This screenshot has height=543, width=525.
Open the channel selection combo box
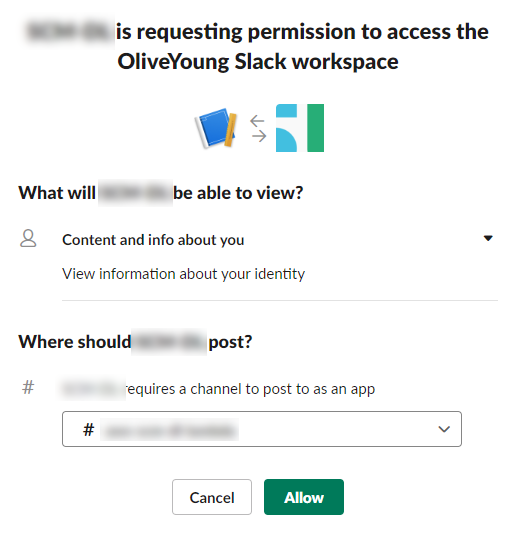(262, 429)
